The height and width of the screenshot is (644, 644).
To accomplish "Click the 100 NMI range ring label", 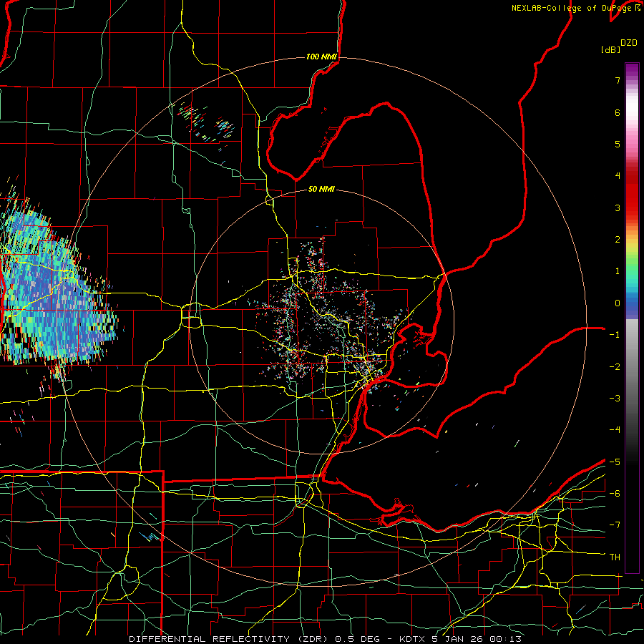I will pos(321,57).
